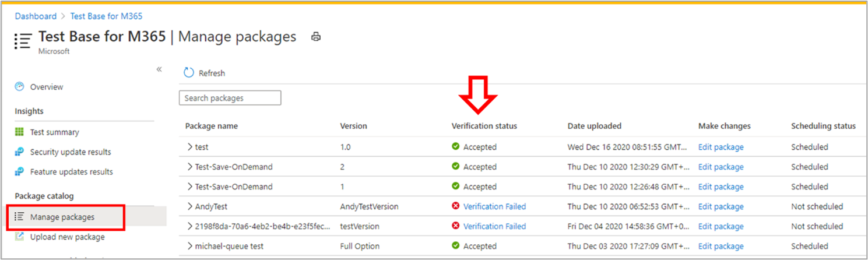The image size is (868, 260).
Task: Select the AndyTestVersion version cell
Action: point(370,206)
